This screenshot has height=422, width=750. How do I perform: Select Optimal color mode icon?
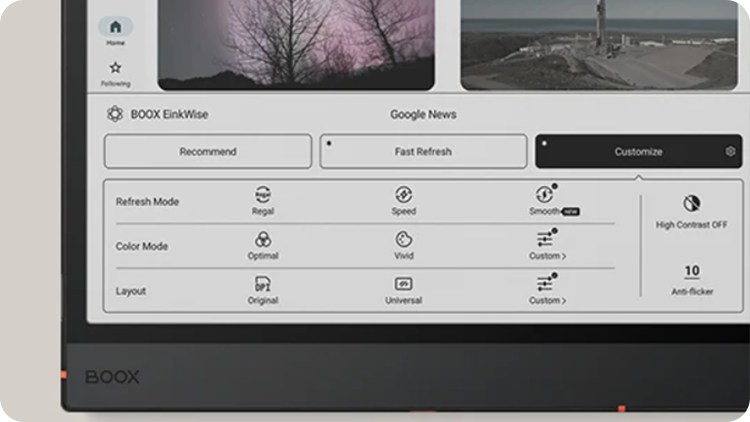pos(263,240)
